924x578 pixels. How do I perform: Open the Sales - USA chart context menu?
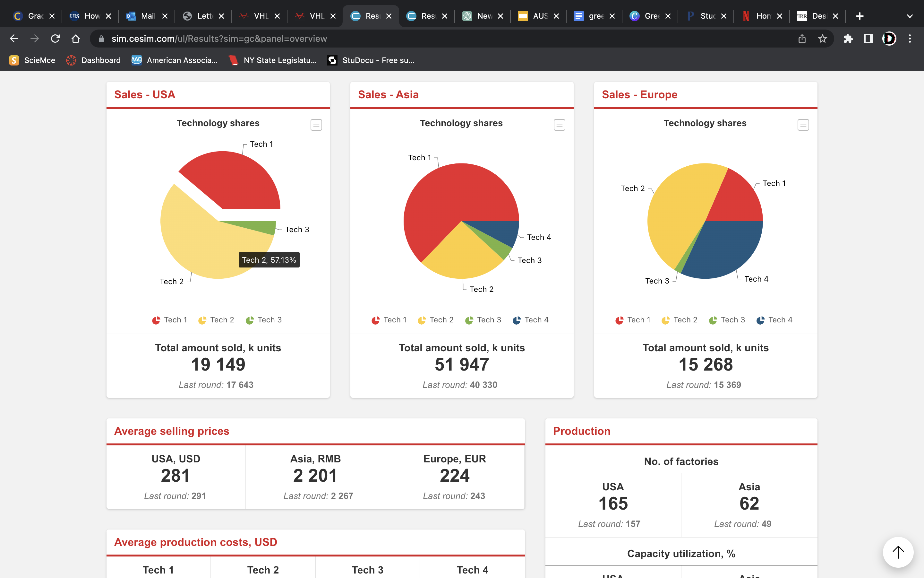coord(316,125)
